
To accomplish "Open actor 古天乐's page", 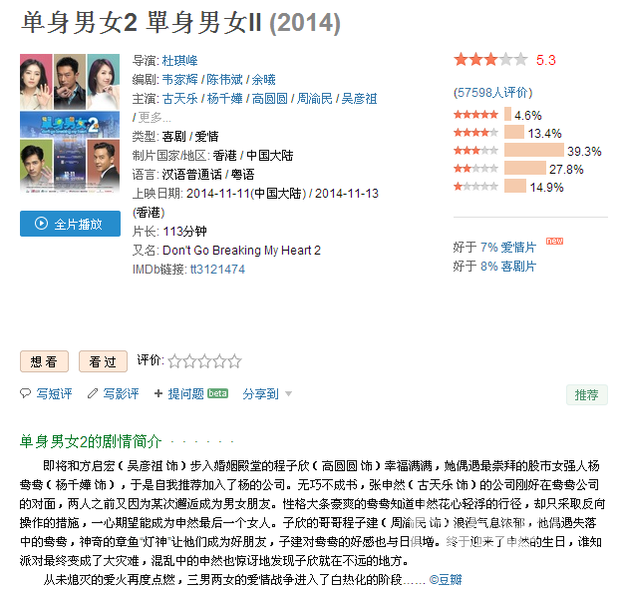I will [179, 99].
